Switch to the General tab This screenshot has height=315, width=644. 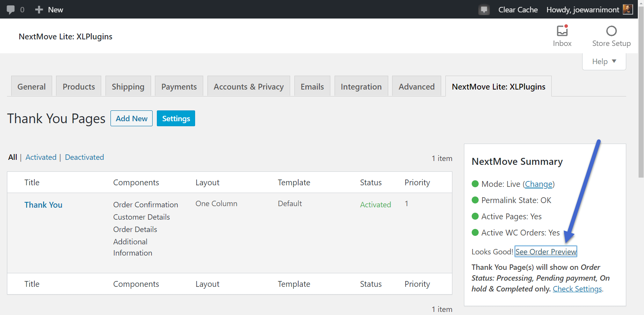pyautogui.click(x=32, y=86)
